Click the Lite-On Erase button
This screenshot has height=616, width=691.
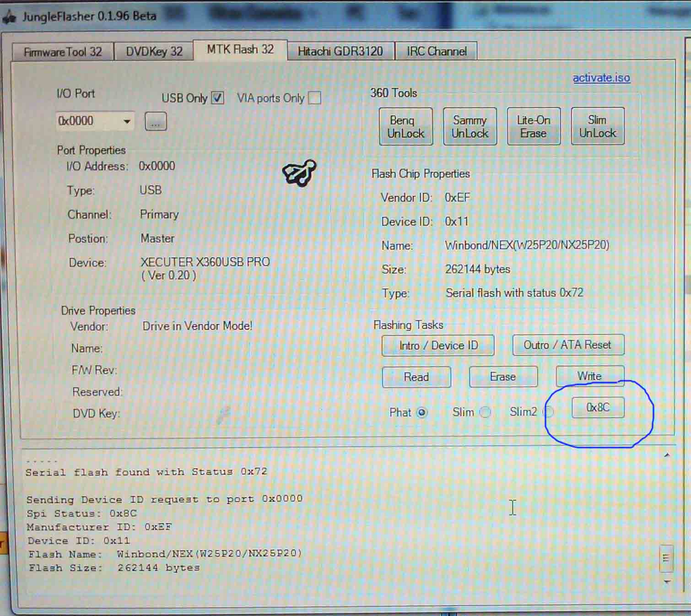pos(534,126)
